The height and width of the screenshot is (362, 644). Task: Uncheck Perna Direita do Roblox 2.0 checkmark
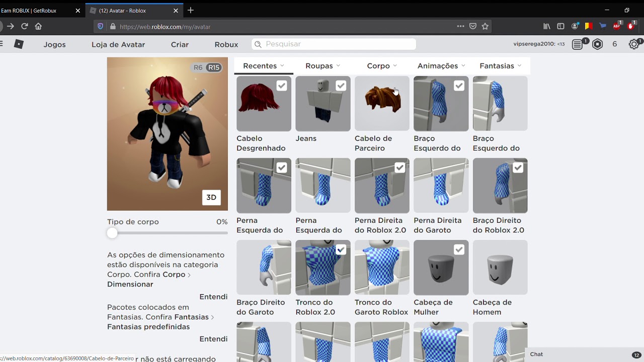(x=400, y=168)
